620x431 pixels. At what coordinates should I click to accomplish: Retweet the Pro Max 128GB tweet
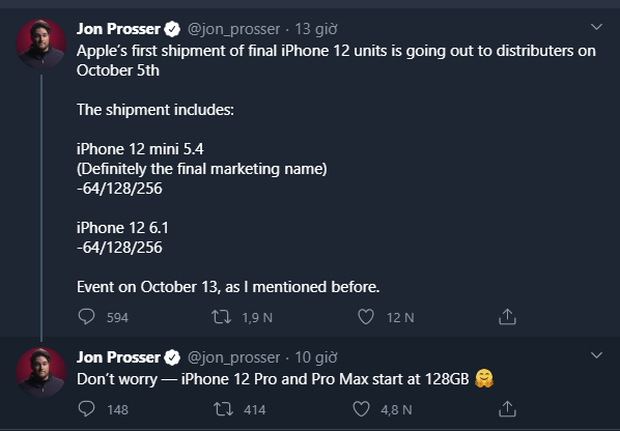point(224,408)
